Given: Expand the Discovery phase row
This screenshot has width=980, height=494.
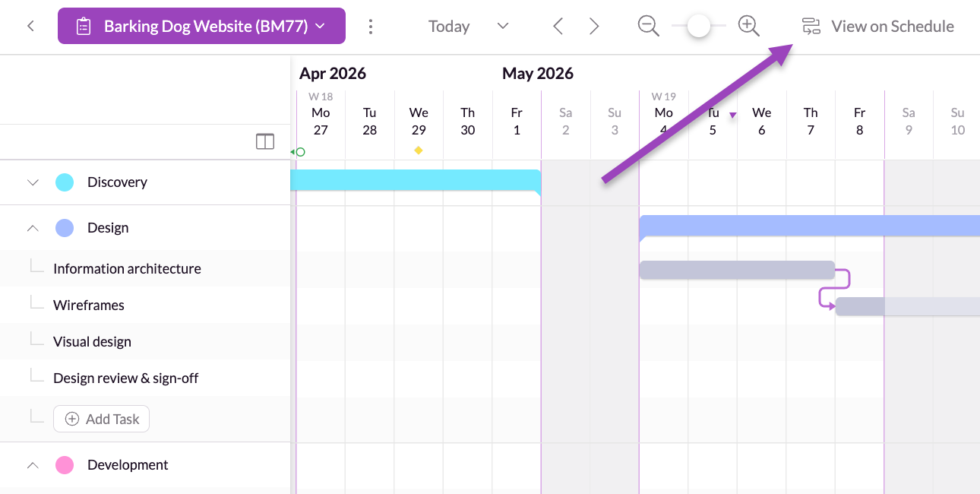Looking at the screenshot, I should 33,182.
